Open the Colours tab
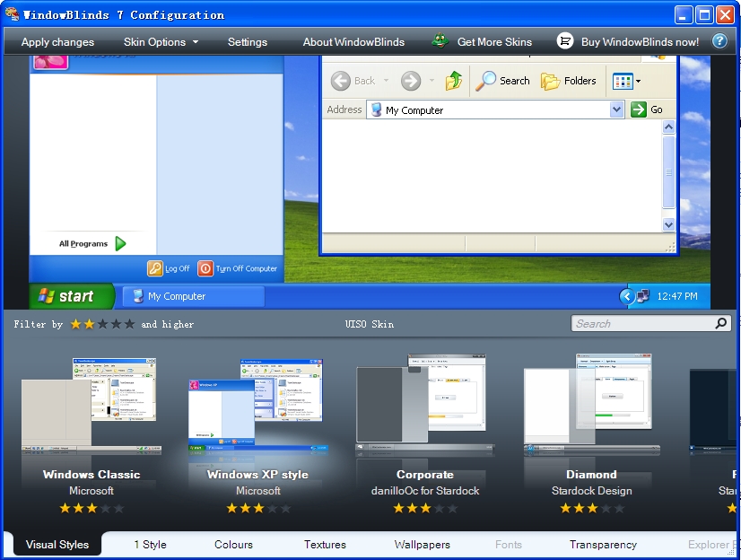 pyautogui.click(x=233, y=545)
